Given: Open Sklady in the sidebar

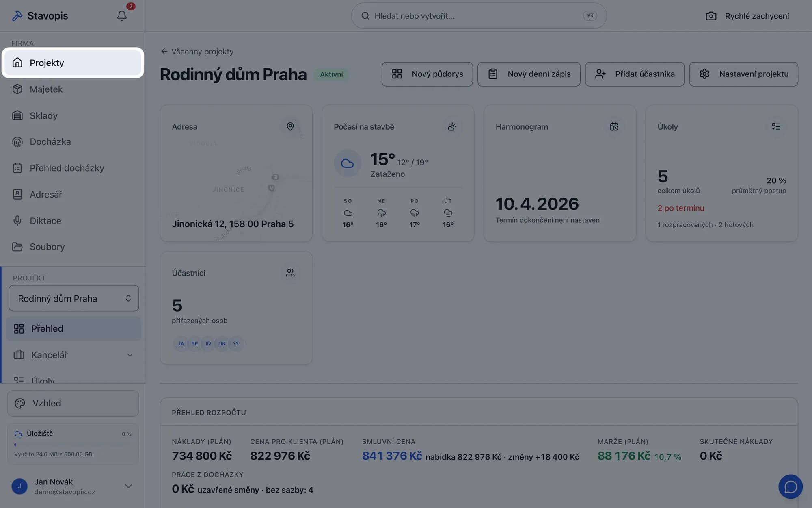Looking at the screenshot, I should pyautogui.click(x=73, y=115).
